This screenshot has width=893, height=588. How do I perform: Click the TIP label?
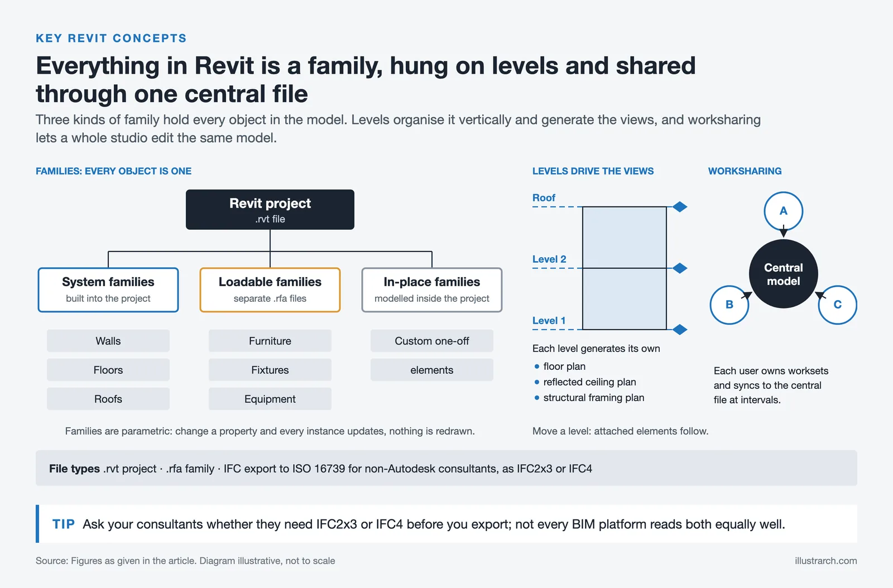64,524
